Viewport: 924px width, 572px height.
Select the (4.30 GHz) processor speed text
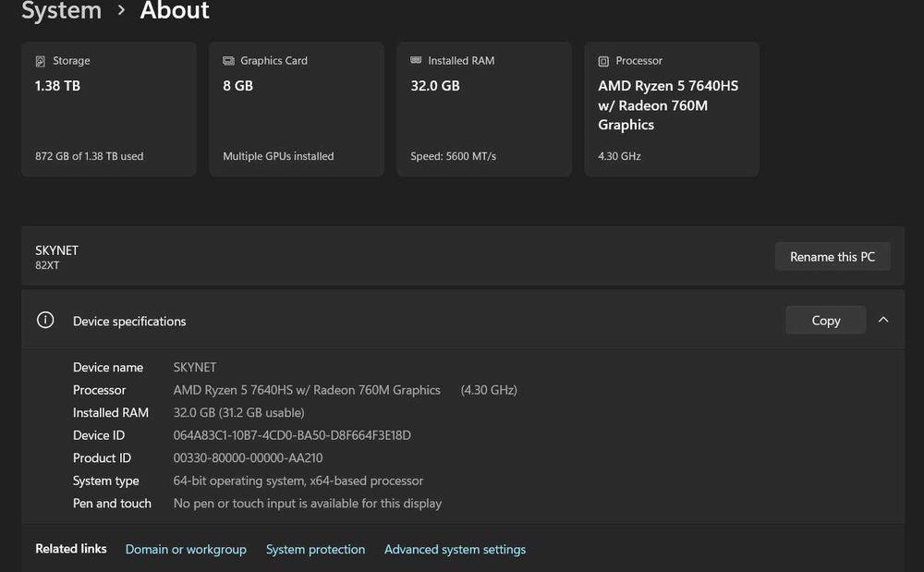pyautogui.click(x=489, y=390)
